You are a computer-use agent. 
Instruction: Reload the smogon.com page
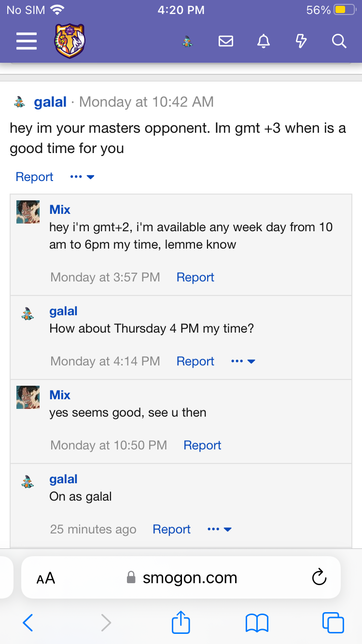[x=319, y=577]
